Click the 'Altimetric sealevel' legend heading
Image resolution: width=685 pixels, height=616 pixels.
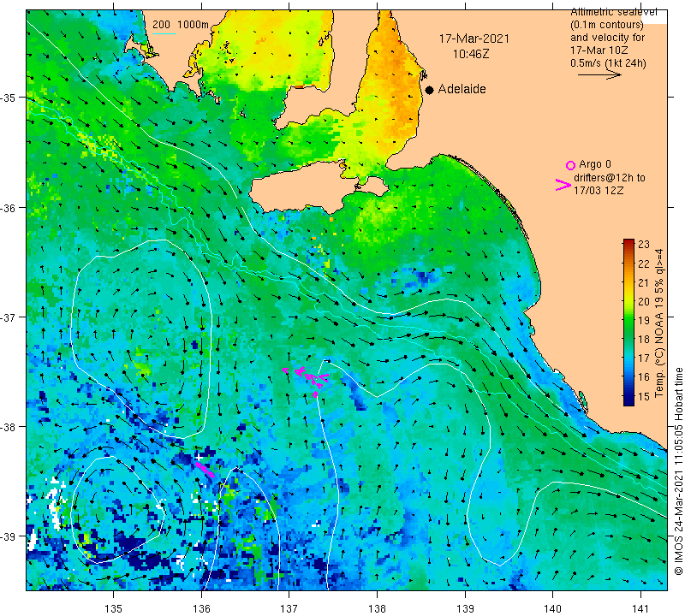tap(614, 12)
